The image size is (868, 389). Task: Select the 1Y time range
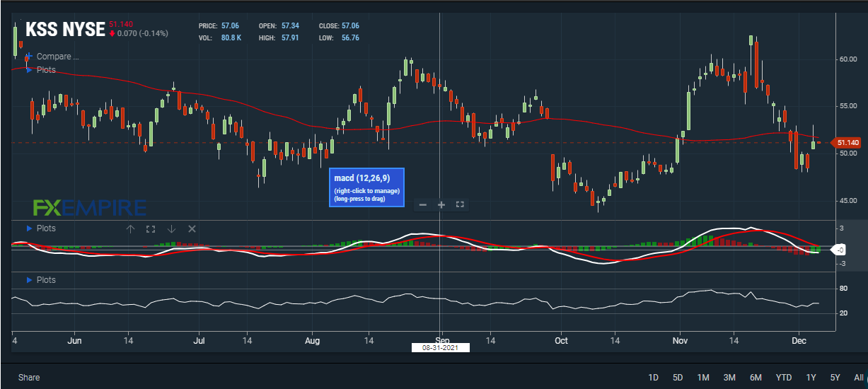(x=811, y=377)
